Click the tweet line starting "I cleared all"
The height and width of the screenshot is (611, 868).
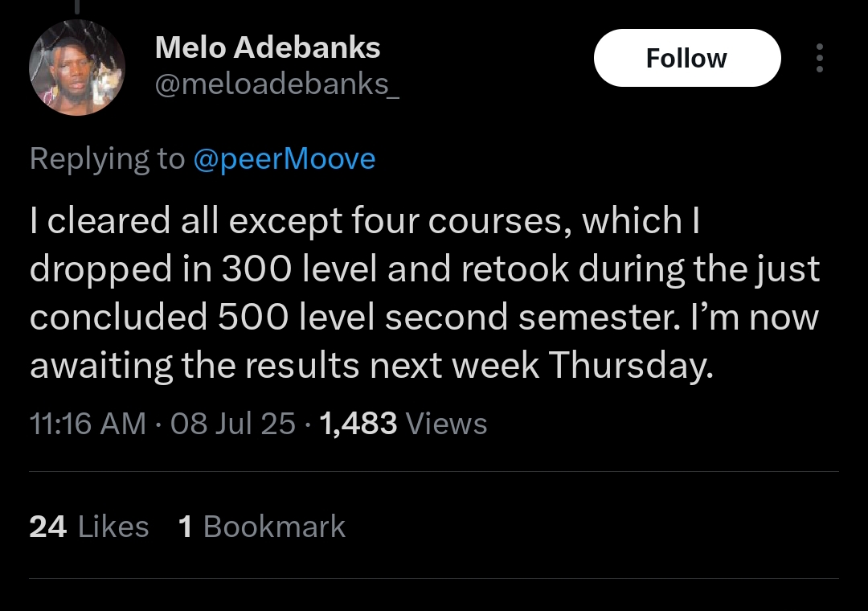click(x=366, y=221)
